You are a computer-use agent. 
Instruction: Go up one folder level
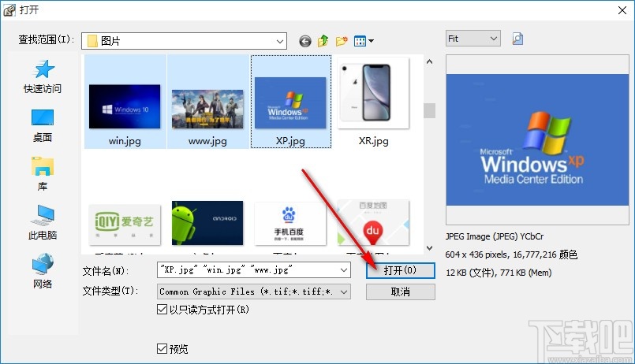click(323, 41)
